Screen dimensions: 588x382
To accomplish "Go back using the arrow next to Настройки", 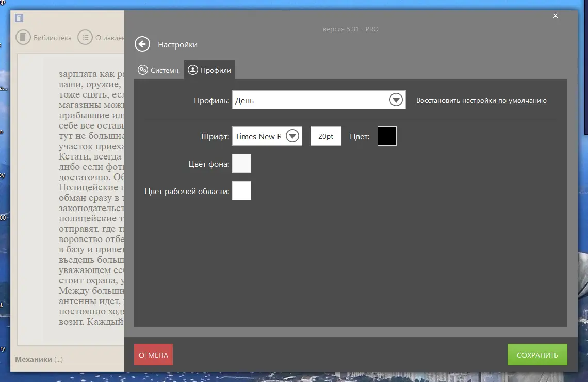I will (142, 44).
